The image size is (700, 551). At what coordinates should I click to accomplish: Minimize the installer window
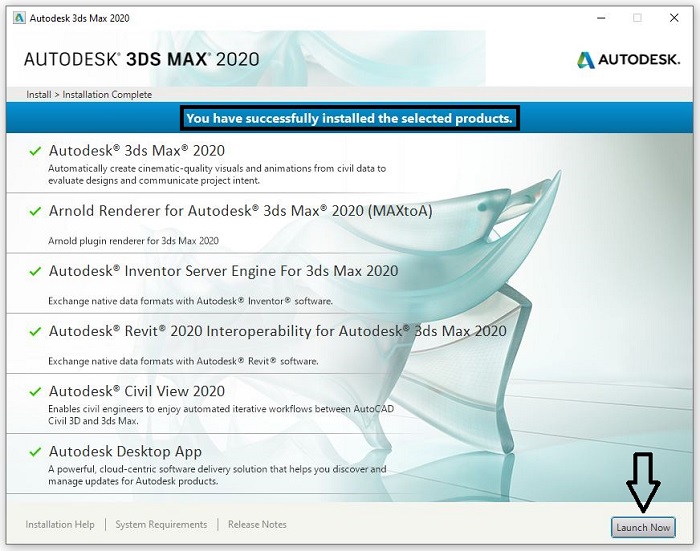pyautogui.click(x=601, y=18)
